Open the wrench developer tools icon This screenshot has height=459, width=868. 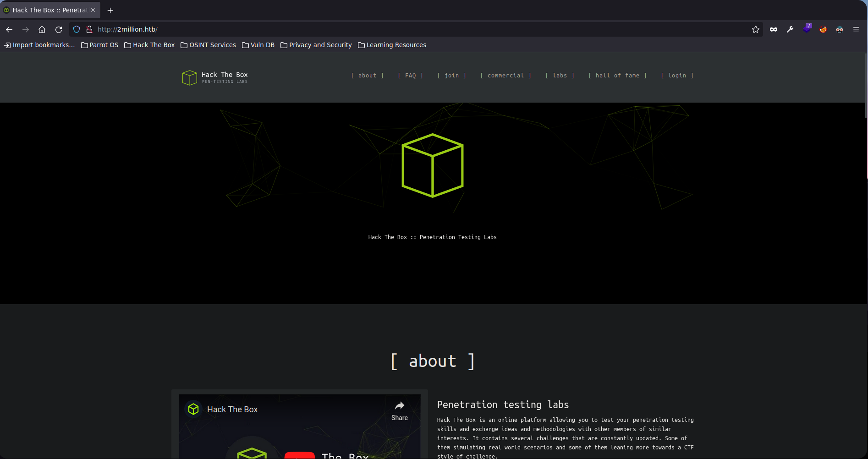pos(790,29)
